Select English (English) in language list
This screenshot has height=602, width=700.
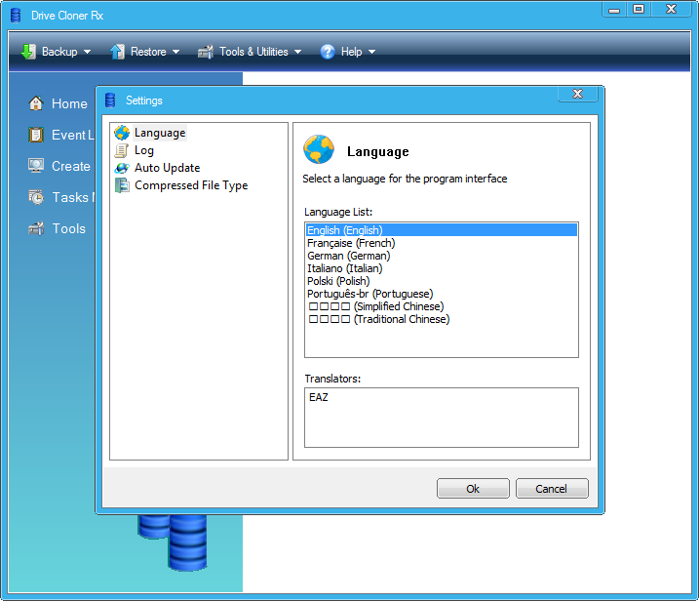pos(442,230)
